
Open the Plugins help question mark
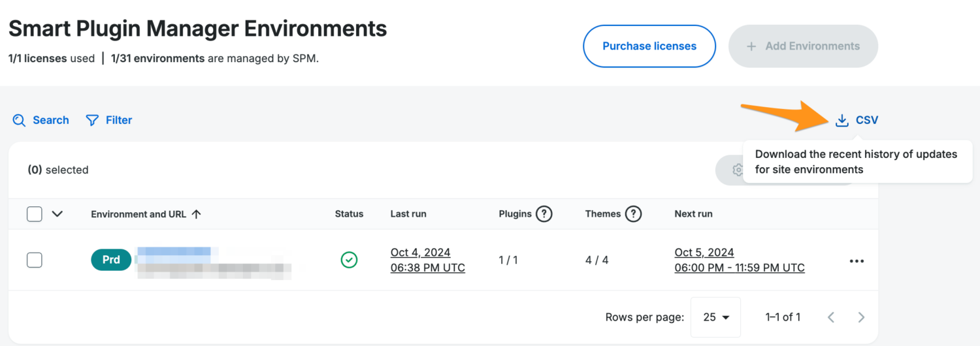pyautogui.click(x=544, y=214)
